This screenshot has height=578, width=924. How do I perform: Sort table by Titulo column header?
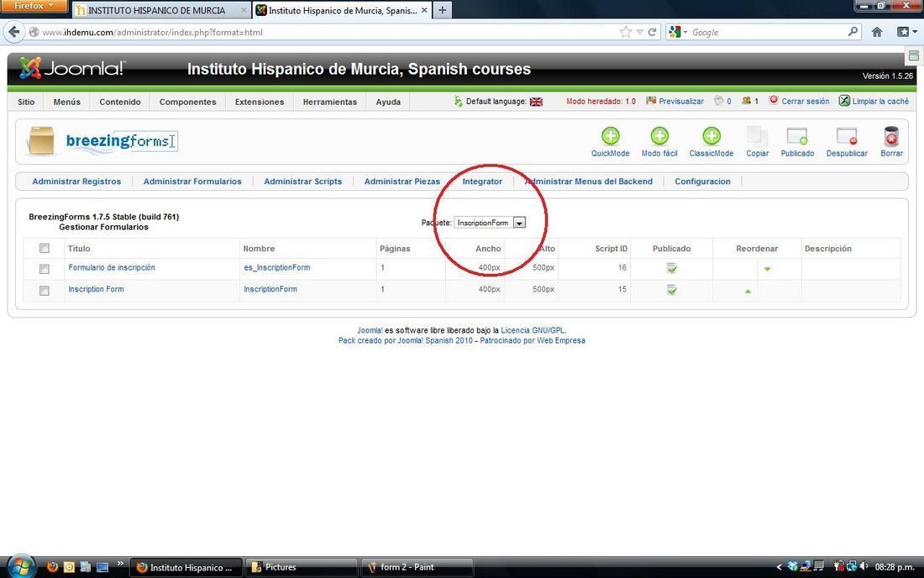79,249
